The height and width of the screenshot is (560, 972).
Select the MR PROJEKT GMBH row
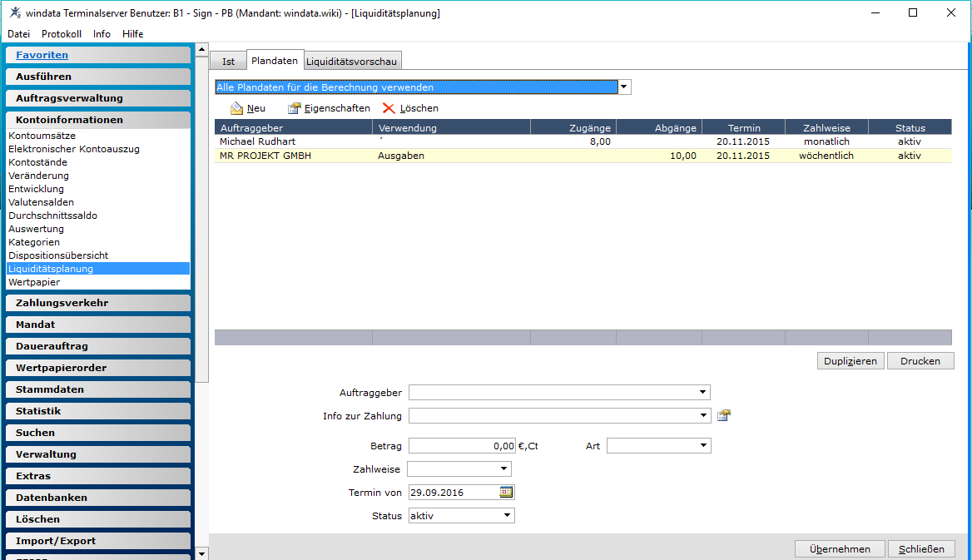[583, 156]
